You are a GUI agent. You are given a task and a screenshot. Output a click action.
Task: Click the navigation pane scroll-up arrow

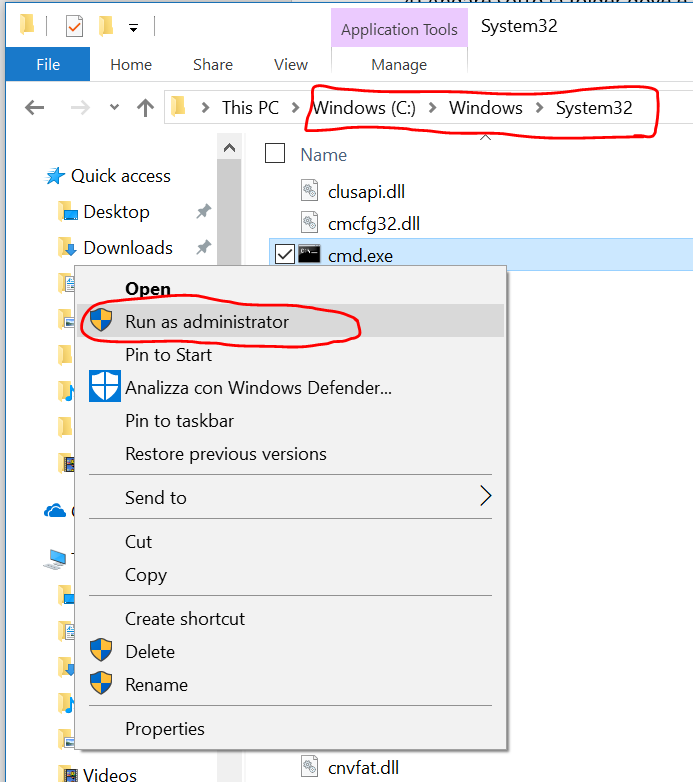click(x=229, y=149)
